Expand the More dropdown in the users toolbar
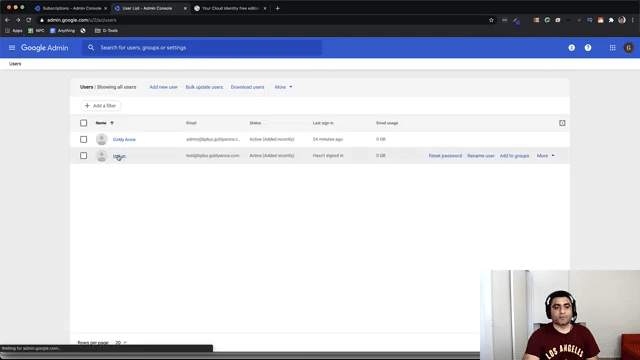Viewport: 640px width, 360px height. click(x=283, y=87)
